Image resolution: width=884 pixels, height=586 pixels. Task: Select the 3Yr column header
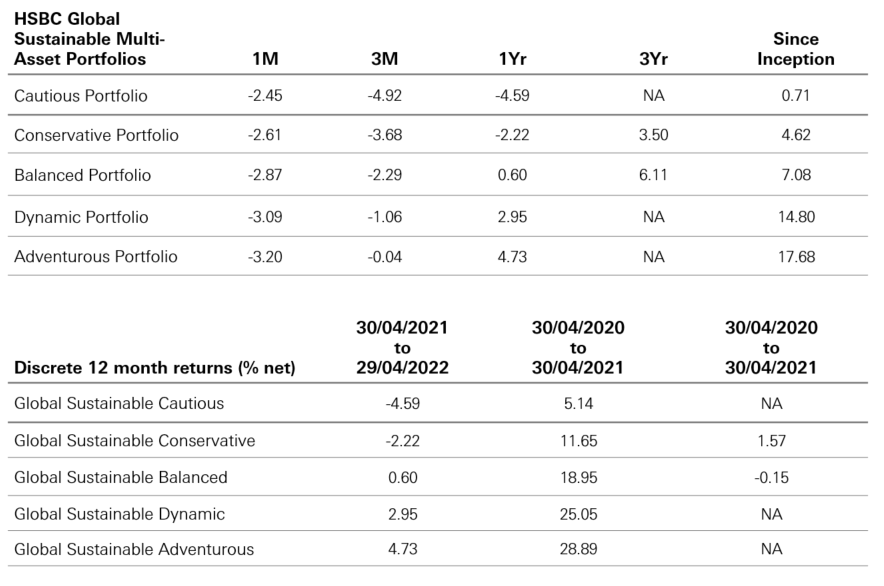[653, 59]
